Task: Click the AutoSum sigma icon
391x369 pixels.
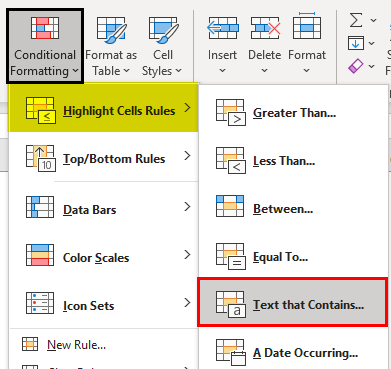Action: 356,20
